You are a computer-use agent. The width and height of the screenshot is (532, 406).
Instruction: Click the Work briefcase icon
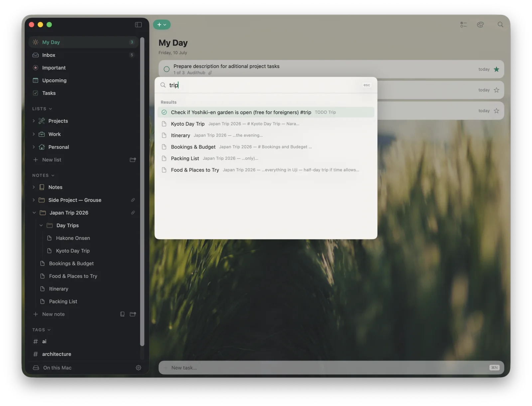(x=42, y=134)
